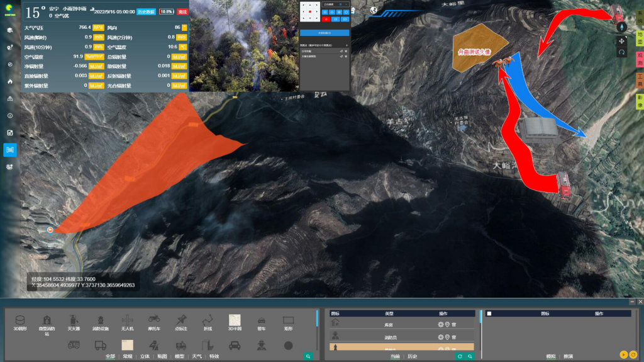Click the 3D圆形 shape icon
The image size is (644, 362).
pos(20,323)
